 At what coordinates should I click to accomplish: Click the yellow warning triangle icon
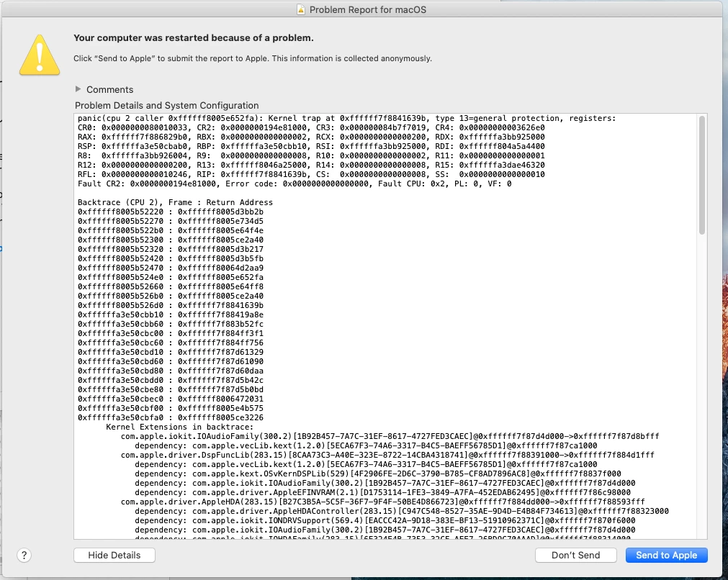coord(40,55)
